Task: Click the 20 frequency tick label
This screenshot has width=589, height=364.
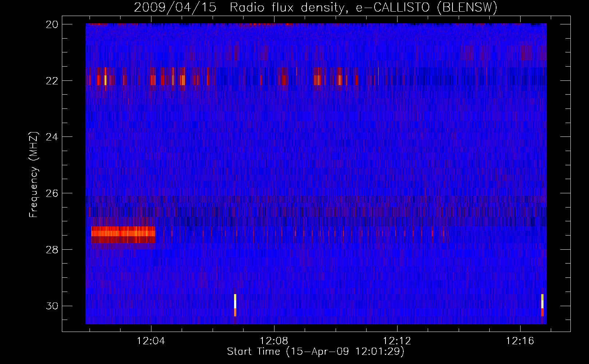Action: click(x=52, y=24)
